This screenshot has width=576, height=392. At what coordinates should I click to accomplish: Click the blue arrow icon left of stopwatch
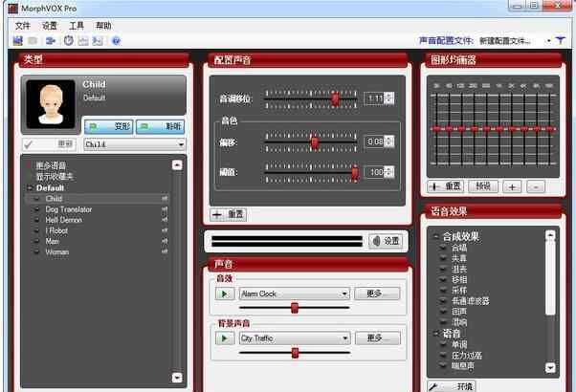coord(51,41)
